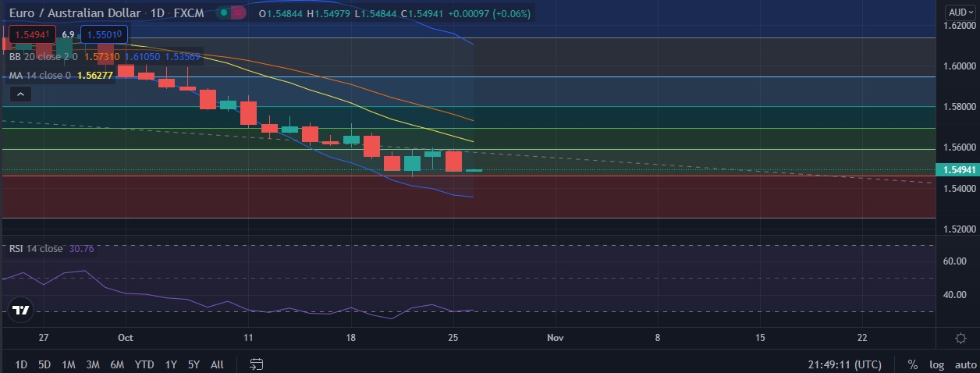
Task: Open chart settings gear icon
Action: 961,338
